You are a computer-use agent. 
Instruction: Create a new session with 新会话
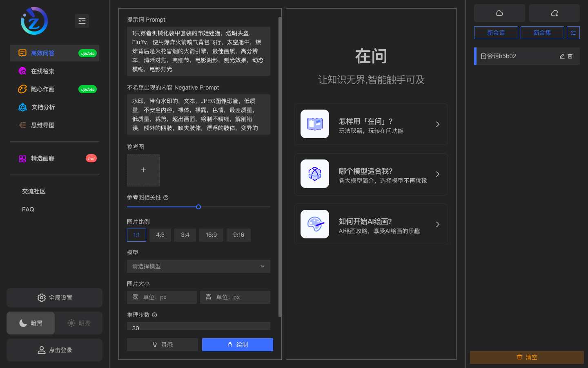[x=496, y=33]
